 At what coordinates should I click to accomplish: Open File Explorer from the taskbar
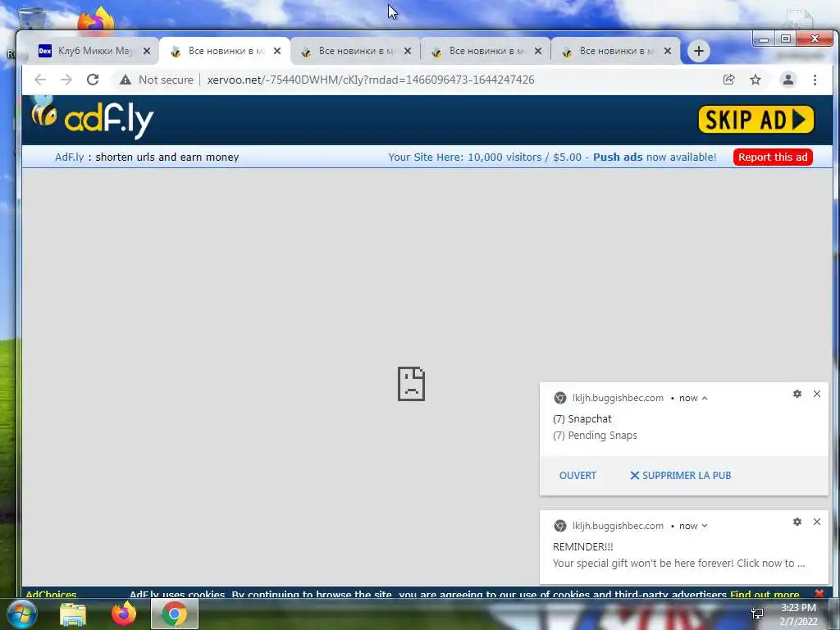coord(73,614)
